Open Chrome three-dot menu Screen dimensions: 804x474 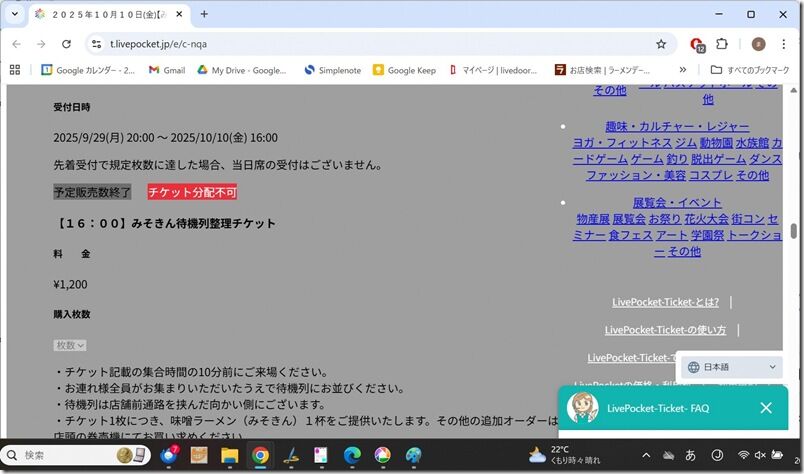[783, 44]
